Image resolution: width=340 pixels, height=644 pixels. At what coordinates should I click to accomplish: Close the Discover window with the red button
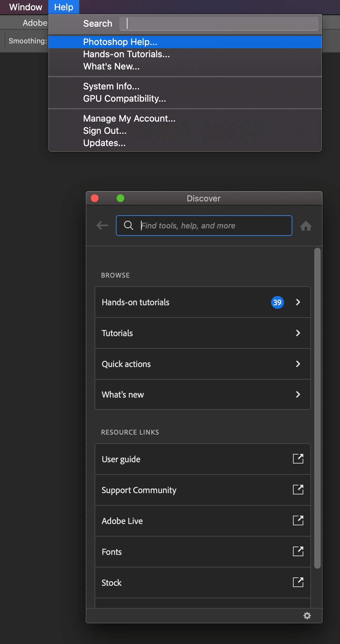(x=95, y=198)
